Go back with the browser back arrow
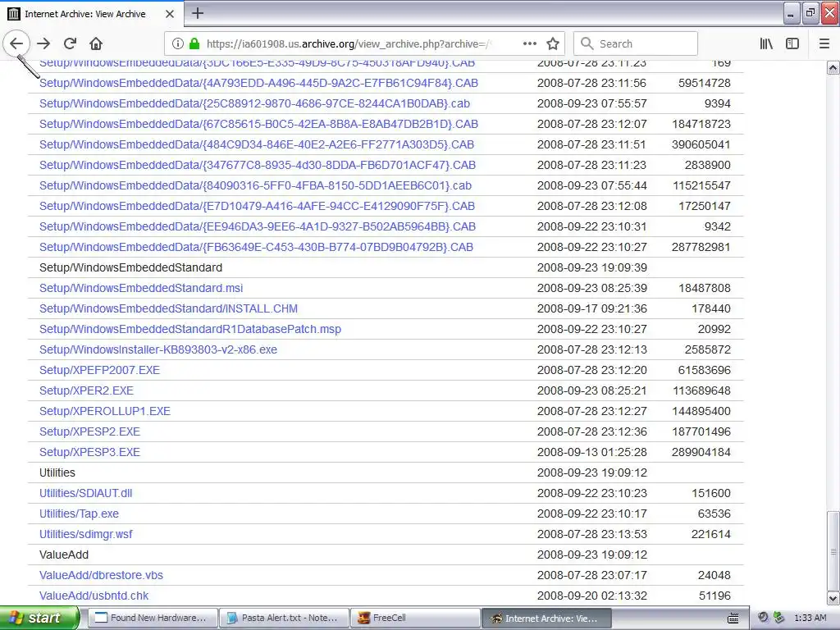Screen dimensions: 840x630 coord(16,43)
